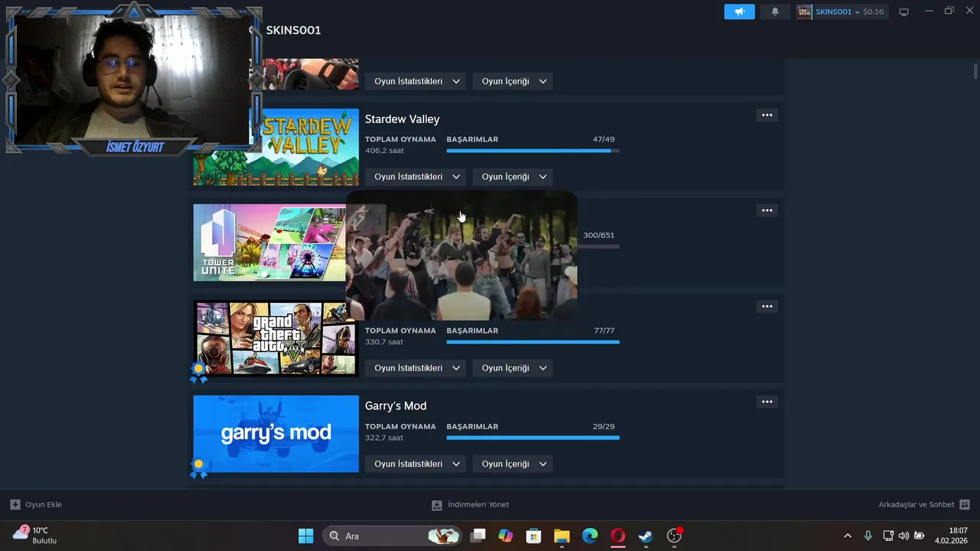Viewport: 980px width, 551px height.
Task: Open the Tower Unite game artwork
Action: pos(269,243)
